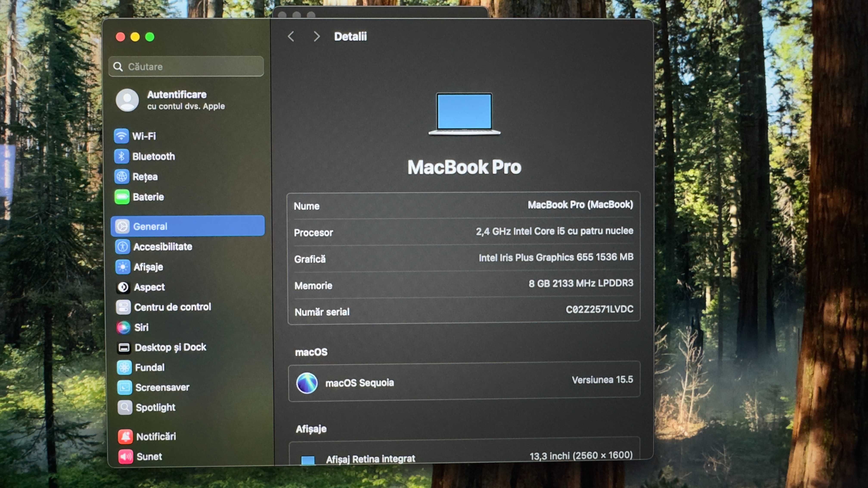Open the Accesibilitate icon
This screenshot has height=488, width=868.
[123, 247]
